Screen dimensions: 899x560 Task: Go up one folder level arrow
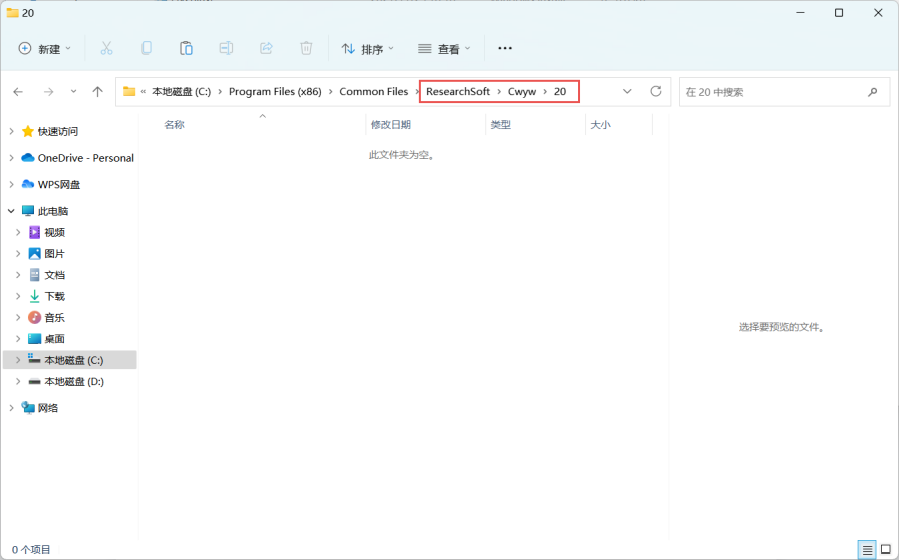(x=97, y=91)
